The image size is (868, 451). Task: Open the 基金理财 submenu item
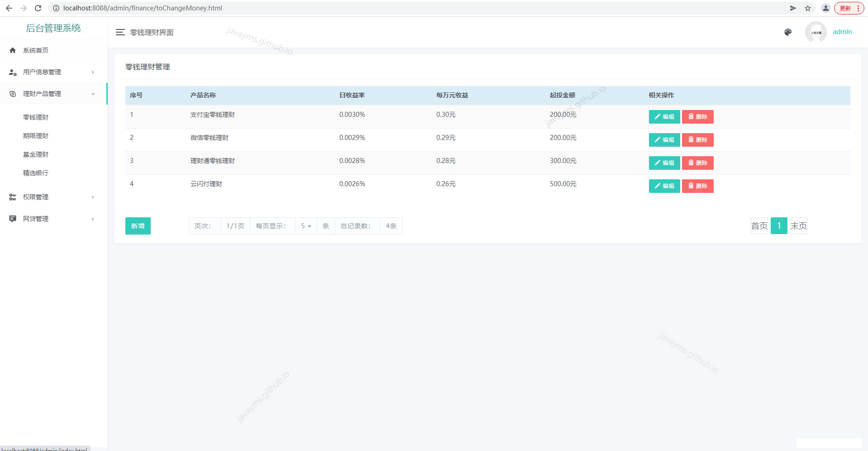[36, 154]
